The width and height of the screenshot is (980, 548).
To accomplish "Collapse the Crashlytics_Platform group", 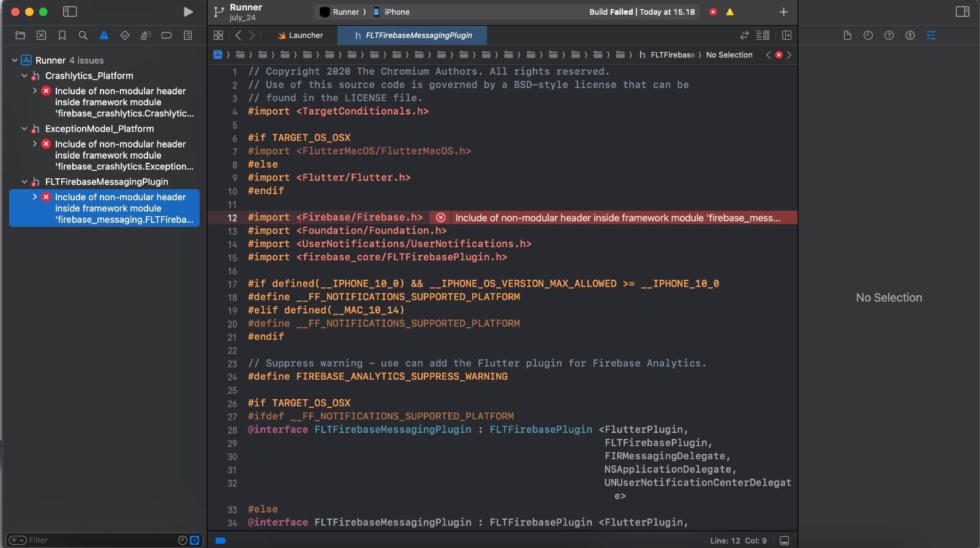I will point(24,76).
